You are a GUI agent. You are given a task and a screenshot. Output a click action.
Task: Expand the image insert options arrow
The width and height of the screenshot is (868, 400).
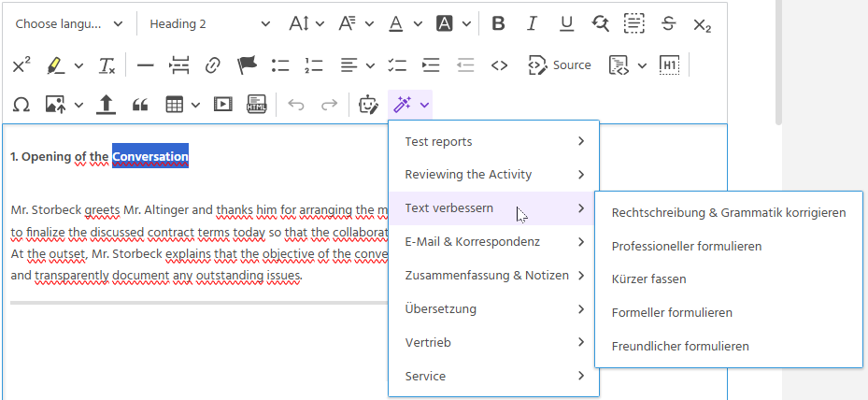[78, 104]
